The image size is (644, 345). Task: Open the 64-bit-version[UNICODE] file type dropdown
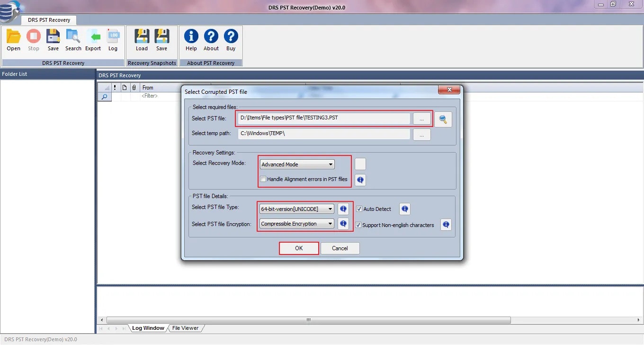[297, 209]
